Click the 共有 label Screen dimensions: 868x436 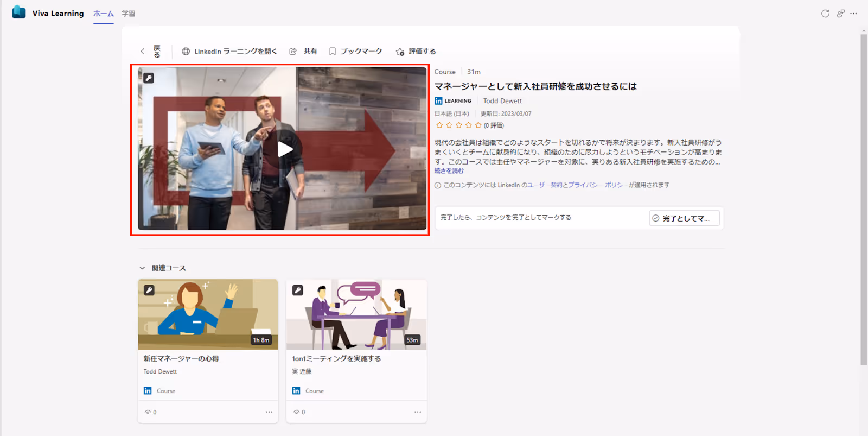click(x=310, y=52)
